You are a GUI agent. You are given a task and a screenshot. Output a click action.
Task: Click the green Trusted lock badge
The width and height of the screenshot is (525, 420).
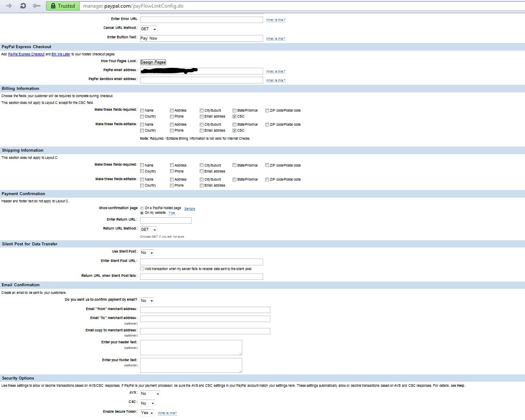(x=63, y=6)
